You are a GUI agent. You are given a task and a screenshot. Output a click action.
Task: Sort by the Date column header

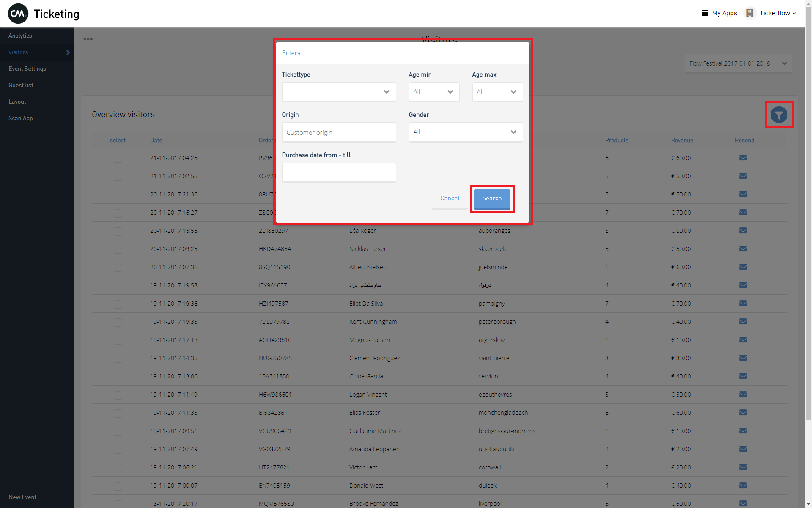(156, 140)
